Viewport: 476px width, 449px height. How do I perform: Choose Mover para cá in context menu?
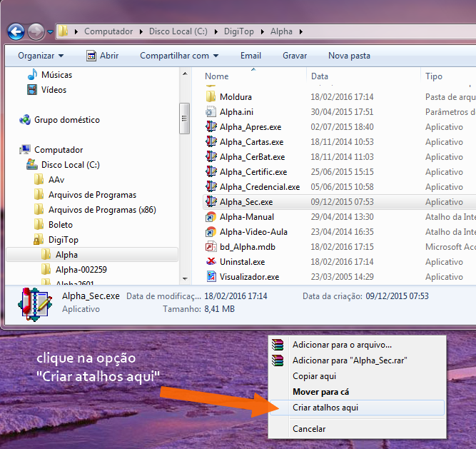357,392
